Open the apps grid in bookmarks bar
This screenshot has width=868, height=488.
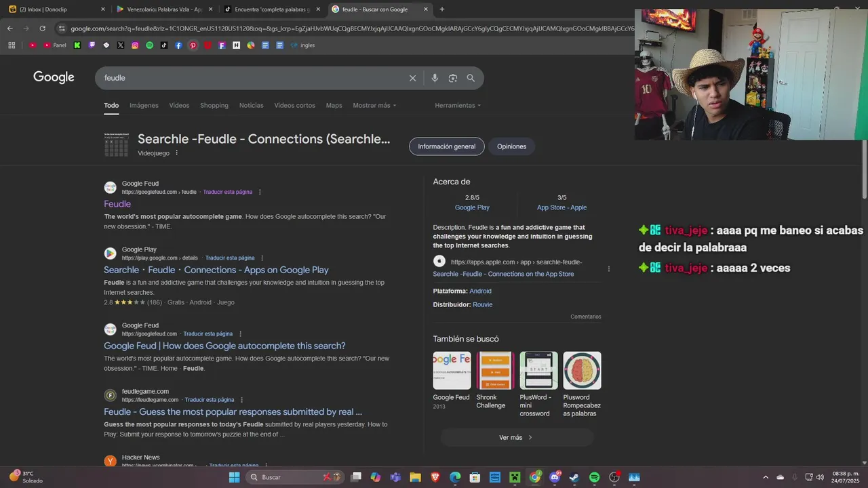(12, 45)
